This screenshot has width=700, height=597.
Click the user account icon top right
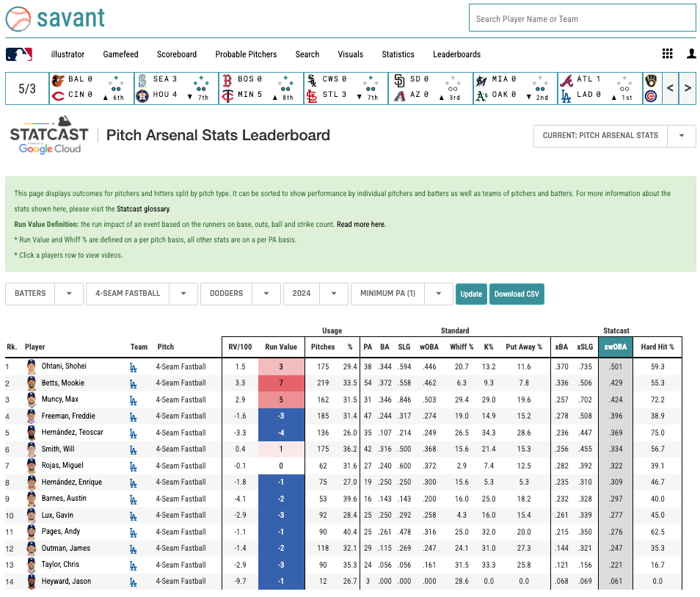(x=690, y=54)
